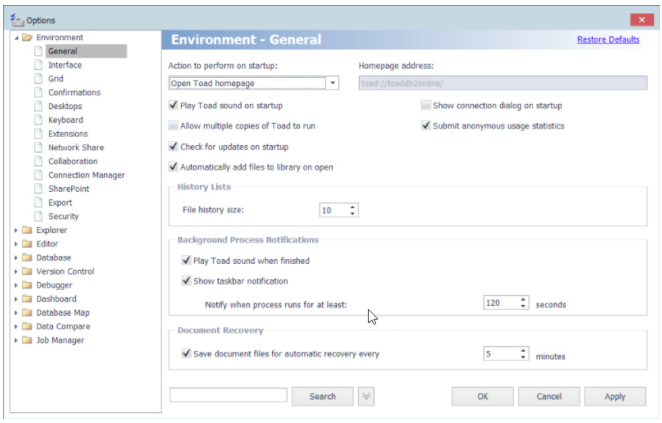662x423 pixels.
Task: Click the Explorer folder icon
Action: click(27, 230)
